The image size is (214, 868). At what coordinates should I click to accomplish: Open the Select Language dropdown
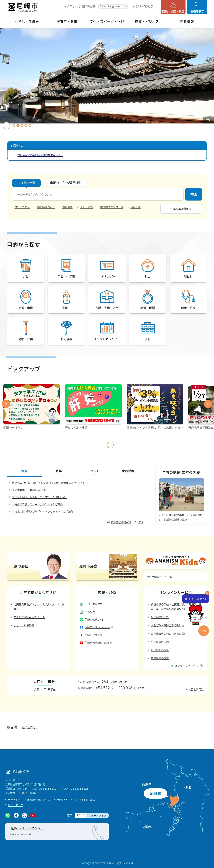(113, 6)
